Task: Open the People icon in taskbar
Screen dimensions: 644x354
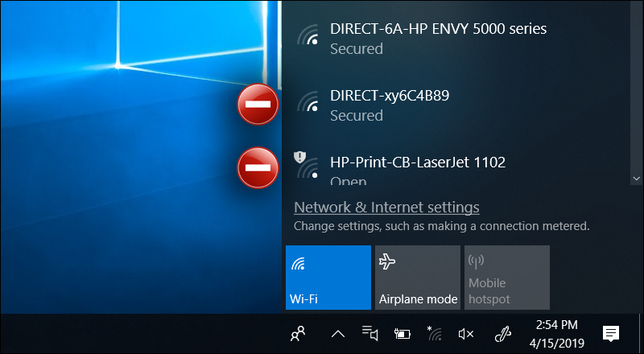Action: pyautogui.click(x=298, y=334)
